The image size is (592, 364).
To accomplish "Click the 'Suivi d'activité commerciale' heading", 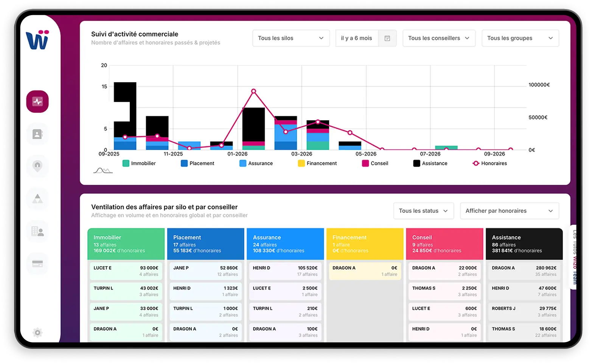I will pos(135,34).
